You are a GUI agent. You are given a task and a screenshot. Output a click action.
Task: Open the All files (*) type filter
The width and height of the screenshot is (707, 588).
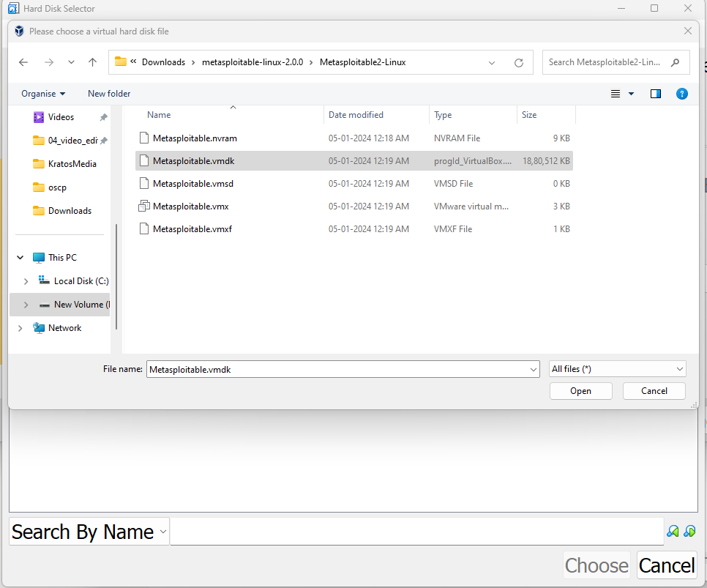[x=617, y=369]
